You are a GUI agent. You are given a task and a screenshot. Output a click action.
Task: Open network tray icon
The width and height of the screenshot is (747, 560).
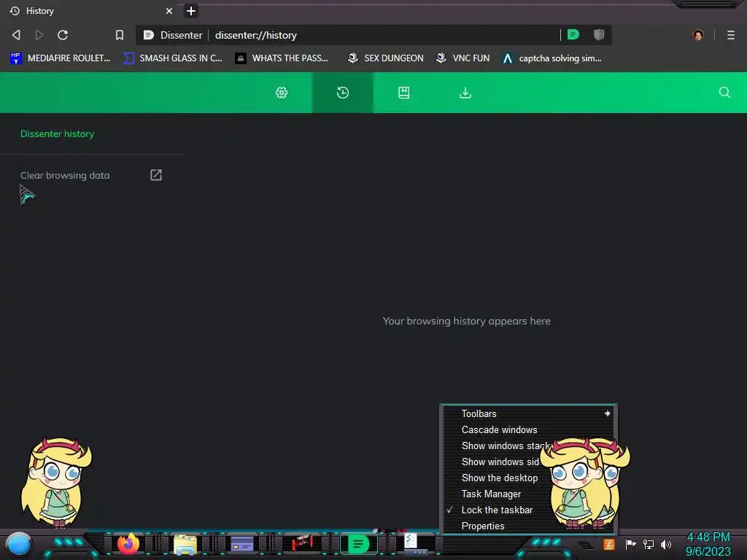(649, 544)
